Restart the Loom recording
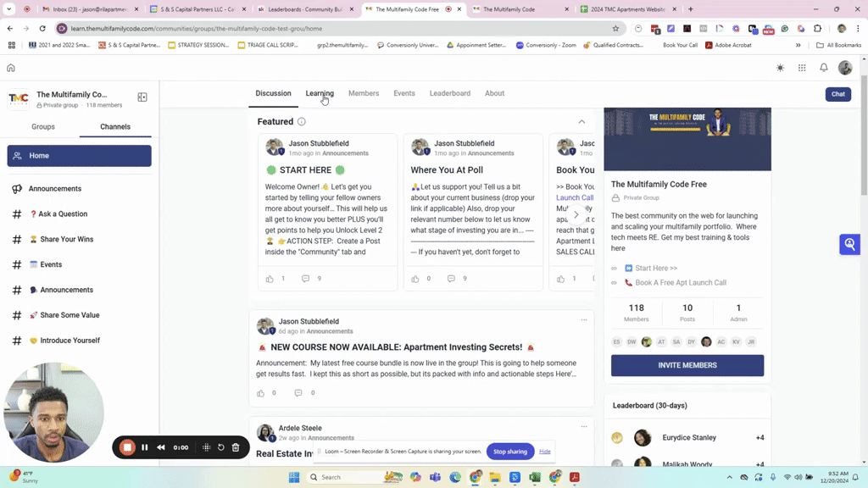The width and height of the screenshot is (868, 488). 221,447
